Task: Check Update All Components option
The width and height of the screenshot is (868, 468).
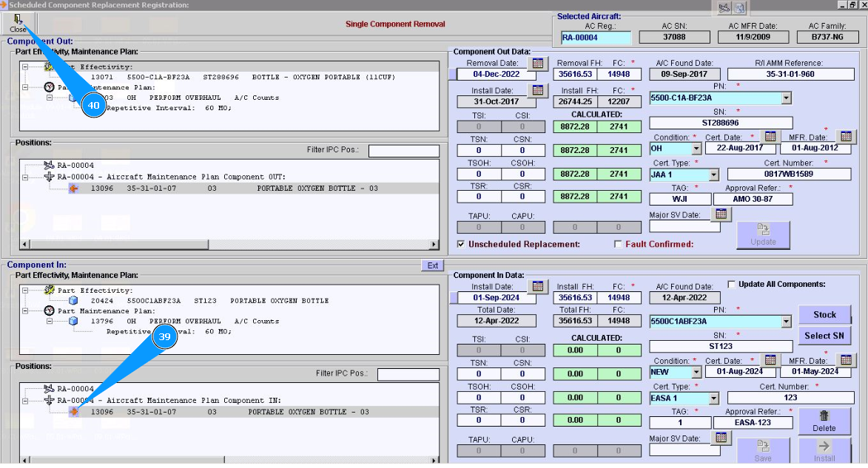Action: (732, 284)
